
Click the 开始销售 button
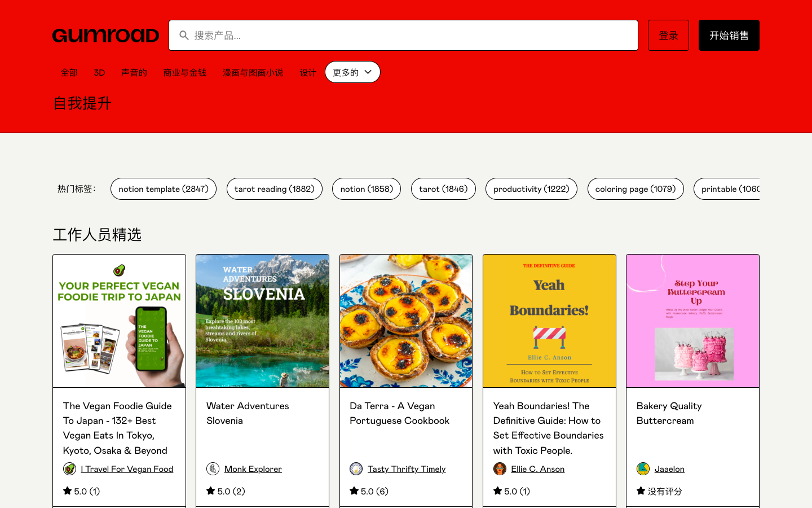[x=729, y=36]
